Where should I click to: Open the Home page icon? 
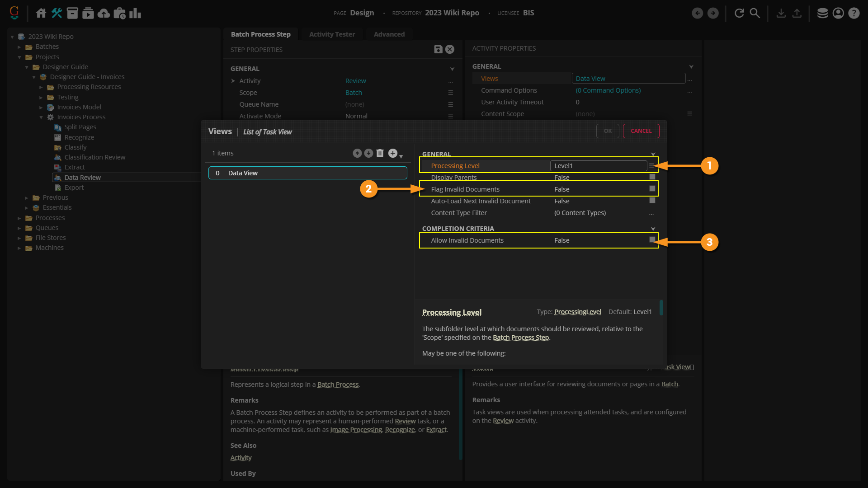[x=41, y=13]
